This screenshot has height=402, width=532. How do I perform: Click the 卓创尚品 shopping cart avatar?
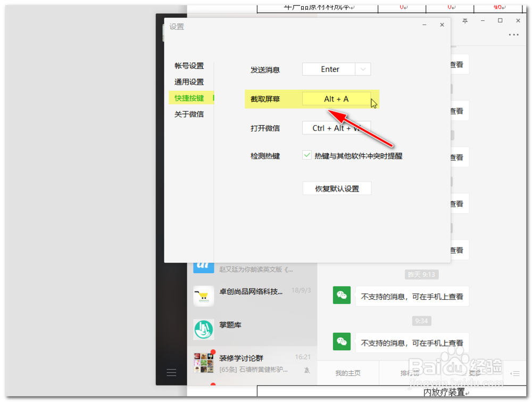pyautogui.click(x=204, y=296)
